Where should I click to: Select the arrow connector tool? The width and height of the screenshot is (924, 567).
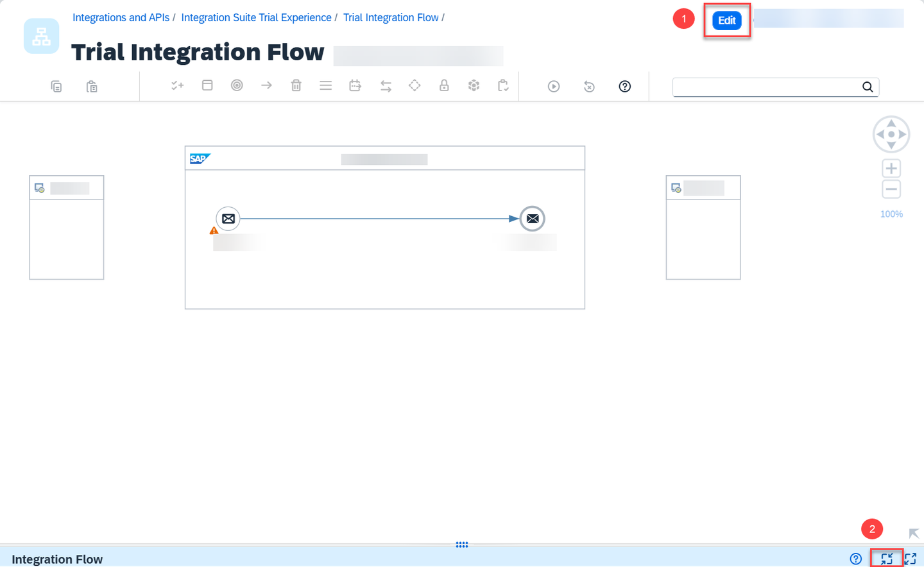pos(266,85)
